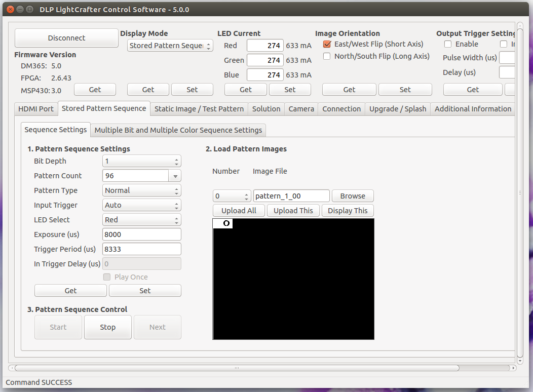Click the Upload This button
The width and height of the screenshot is (533, 392).
[293, 211]
